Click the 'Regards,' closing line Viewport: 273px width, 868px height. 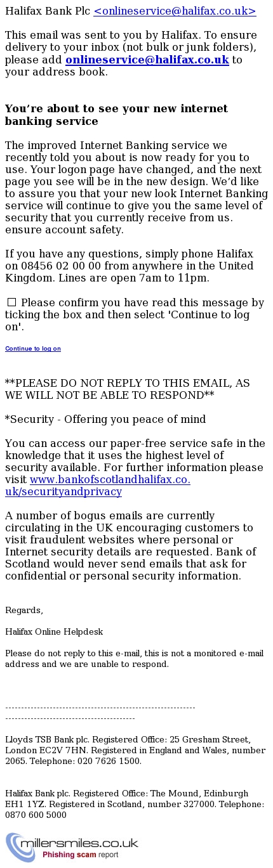tap(24, 611)
